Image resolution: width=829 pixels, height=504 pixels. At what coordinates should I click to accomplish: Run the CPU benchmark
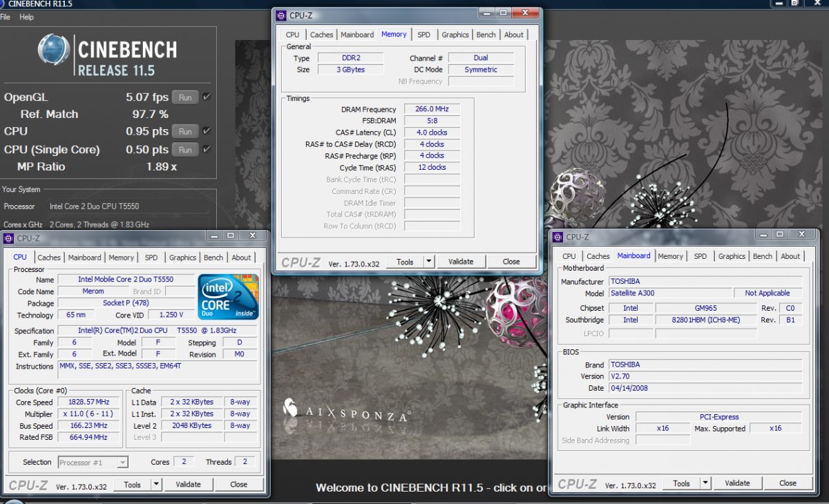tap(185, 131)
